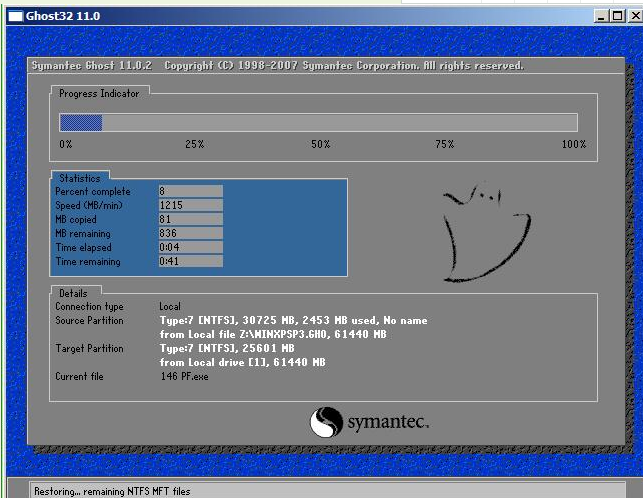643x498 pixels.
Task: Click the Source Partition NTFS 30725 MB line
Action: 293,320
